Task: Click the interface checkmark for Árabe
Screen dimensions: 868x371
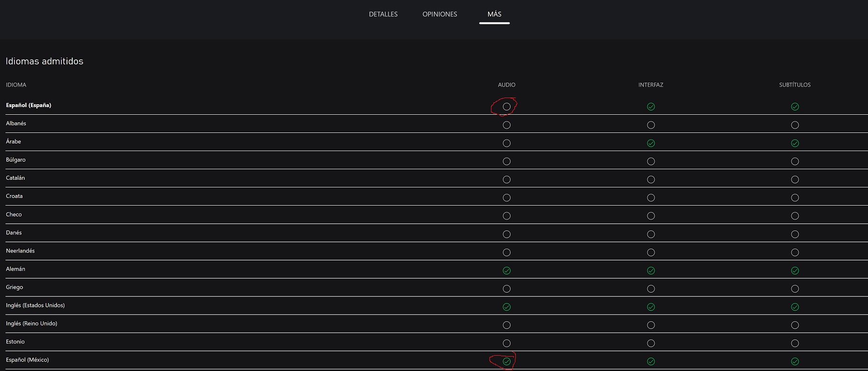Action: click(651, 143)
